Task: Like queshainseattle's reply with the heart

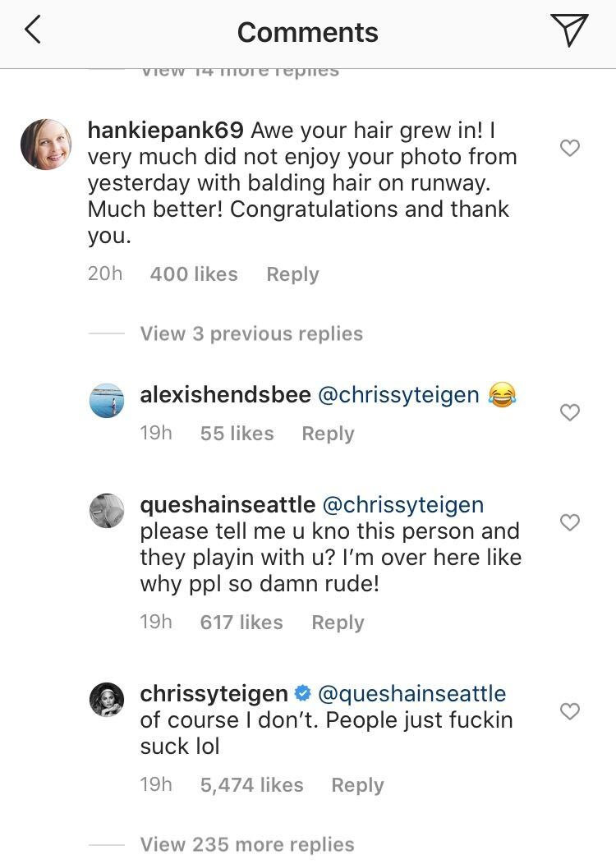Action: [569, 522]
